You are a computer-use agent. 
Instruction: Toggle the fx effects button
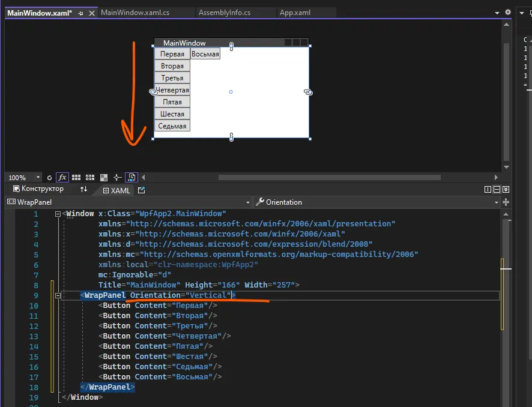pos(62,177)
